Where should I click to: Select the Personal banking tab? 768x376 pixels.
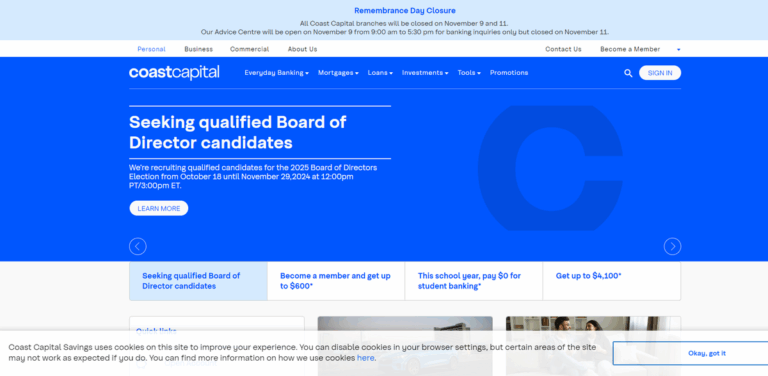(151, 49)
